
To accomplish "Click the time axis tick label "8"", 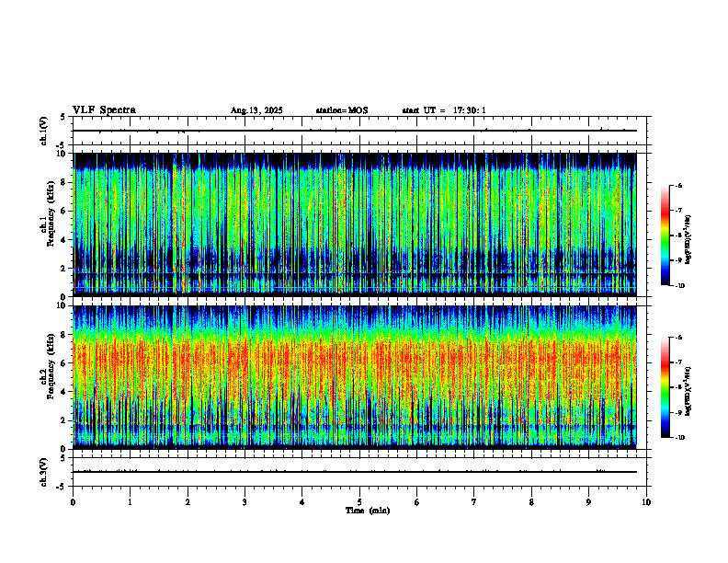I will pyautogui.click(x=531, y=502).
